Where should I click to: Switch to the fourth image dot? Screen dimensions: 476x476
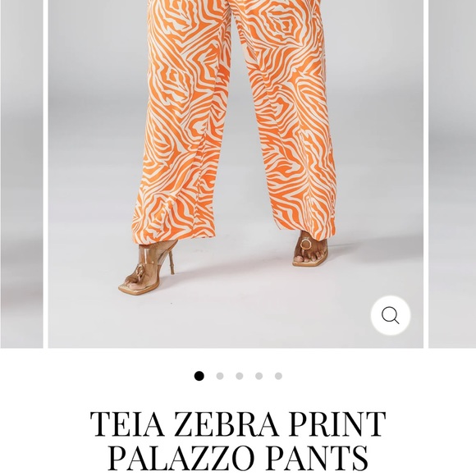point(259,376)
